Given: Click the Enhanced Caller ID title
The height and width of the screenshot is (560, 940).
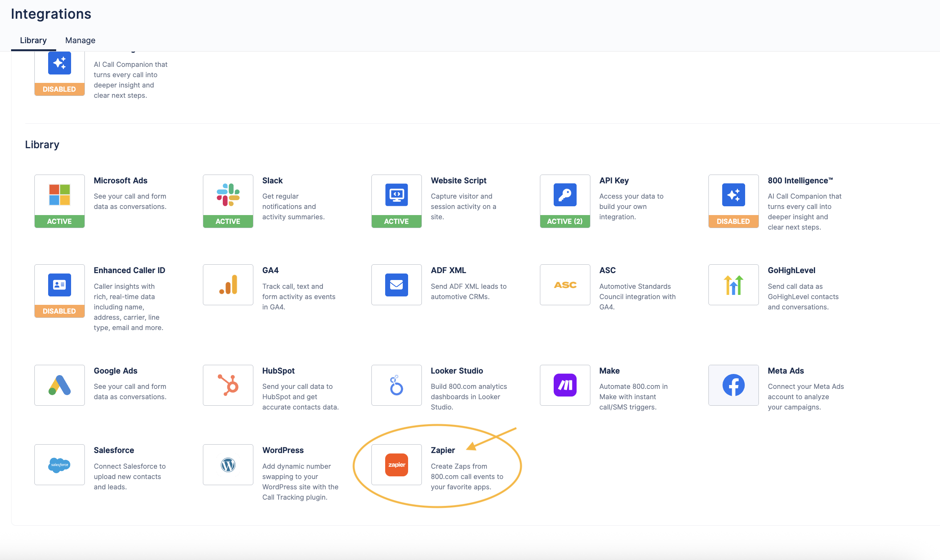Looking at the screenshot, I should 130,270.
